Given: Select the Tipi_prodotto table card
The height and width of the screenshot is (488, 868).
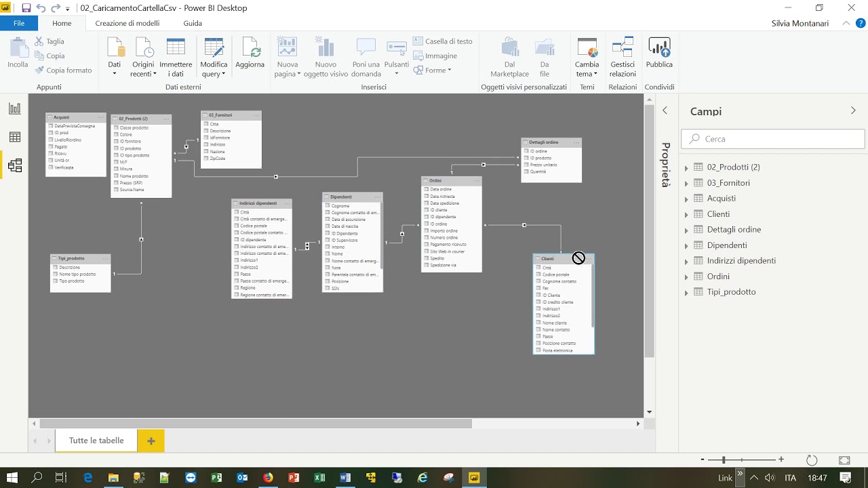Looking at the screenshot, I should coord(80,273).
